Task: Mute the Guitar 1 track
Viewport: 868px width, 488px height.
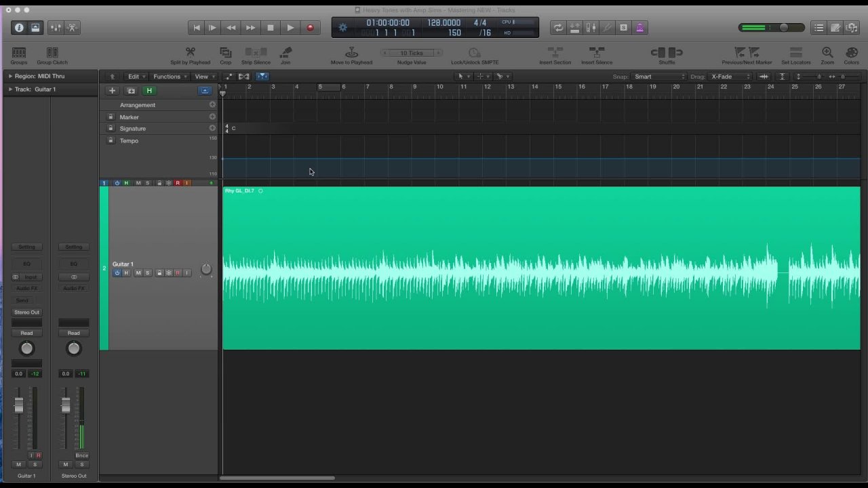Action: pos(138,273)
